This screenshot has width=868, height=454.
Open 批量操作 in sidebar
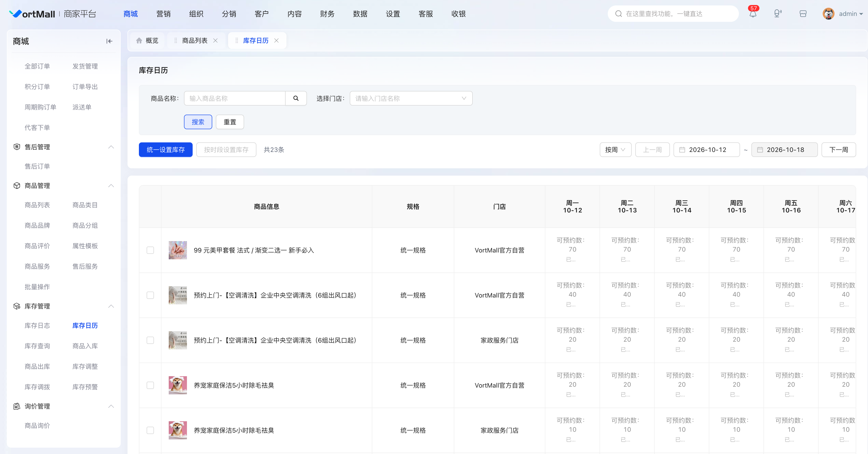tap(37, 287)
